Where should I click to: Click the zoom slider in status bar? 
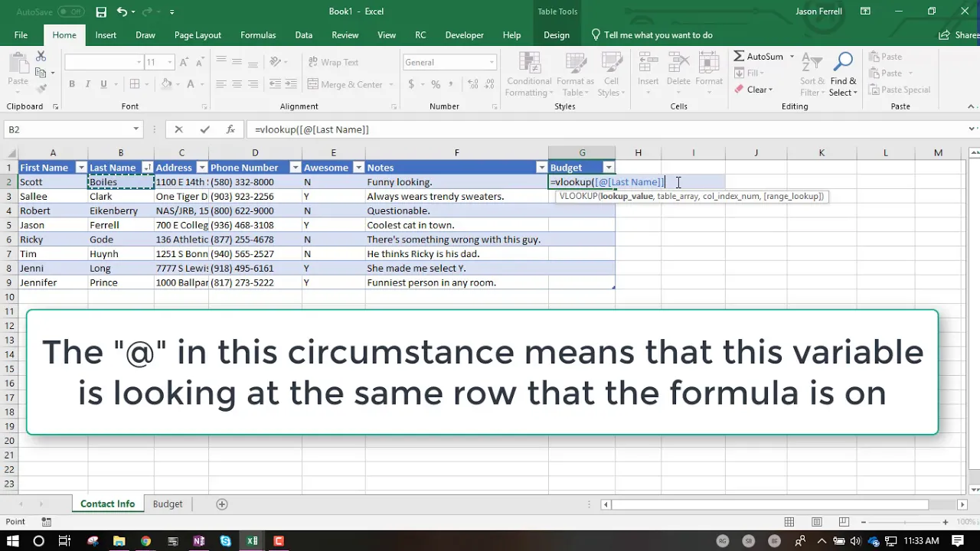point(904,522)
